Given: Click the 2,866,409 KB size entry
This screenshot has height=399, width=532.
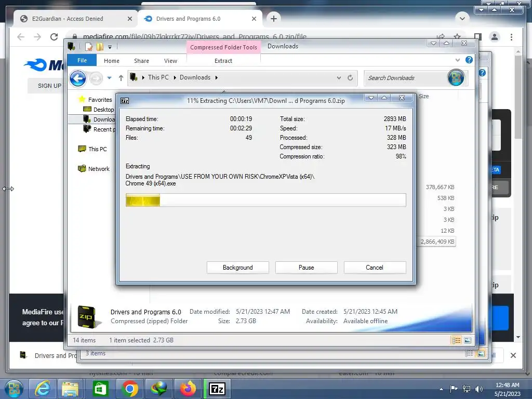Looking at the screenshot, I should 437,242.
